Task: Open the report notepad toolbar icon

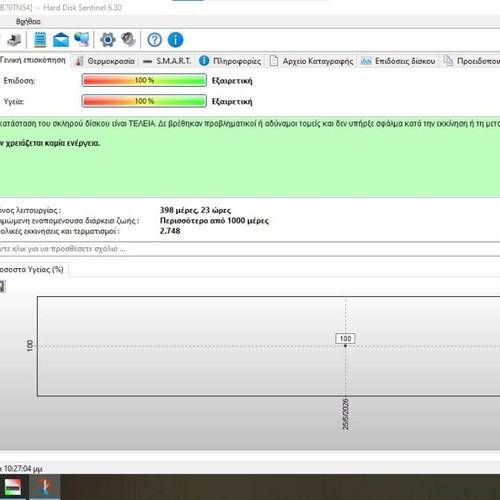Action: pos(40,40)
